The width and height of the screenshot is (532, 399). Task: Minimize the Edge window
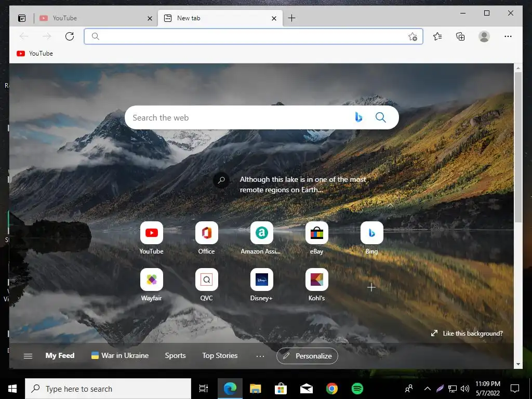click(463, 13)
